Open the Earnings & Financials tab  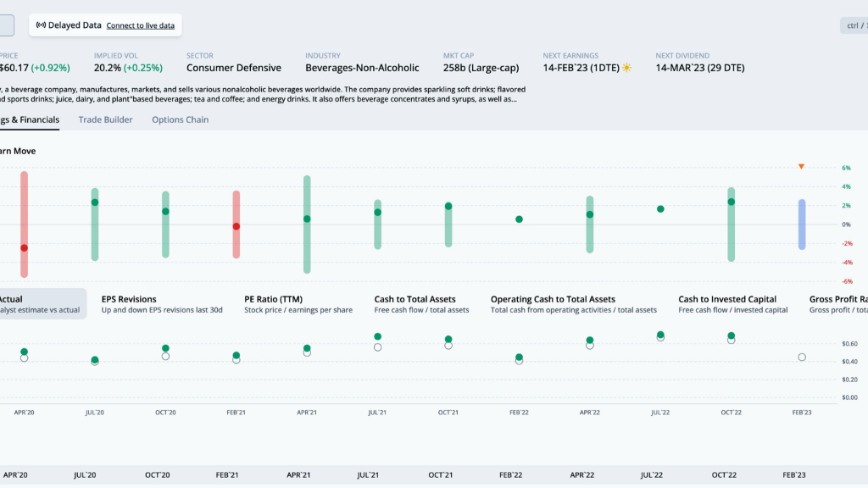(30, 119)
